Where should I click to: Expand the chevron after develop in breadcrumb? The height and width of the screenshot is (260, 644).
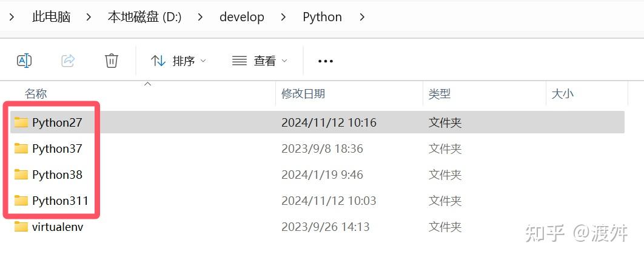coord(284,17)
